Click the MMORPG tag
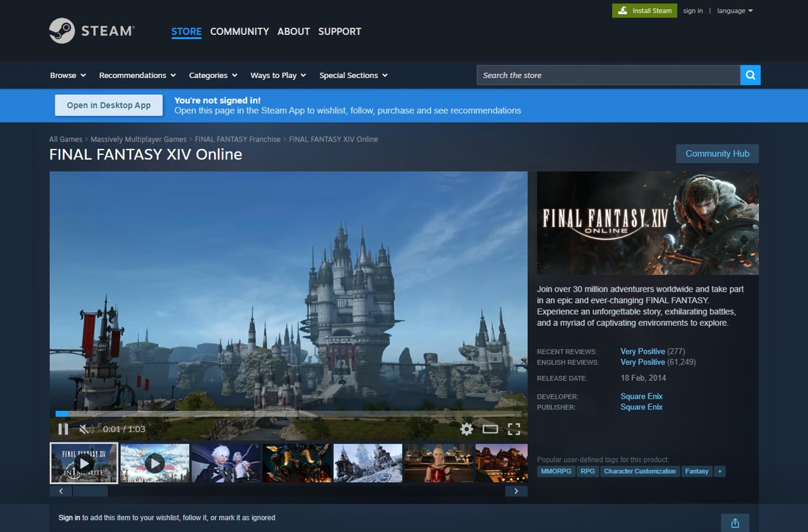The image size is (808, 532). [x=556, y=471]
